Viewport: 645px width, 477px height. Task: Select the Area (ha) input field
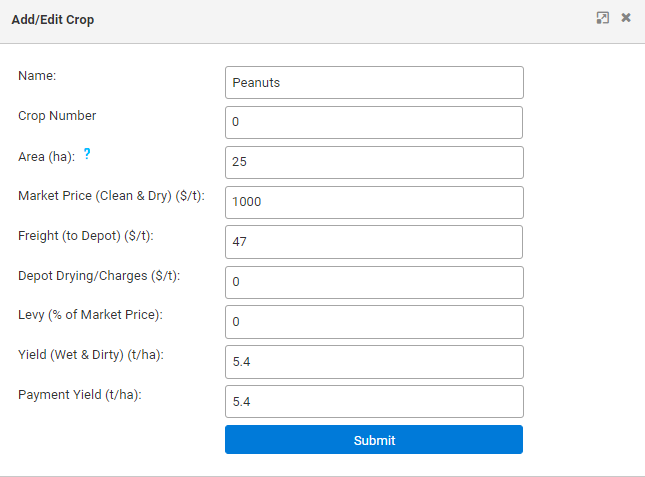point(374,162)
